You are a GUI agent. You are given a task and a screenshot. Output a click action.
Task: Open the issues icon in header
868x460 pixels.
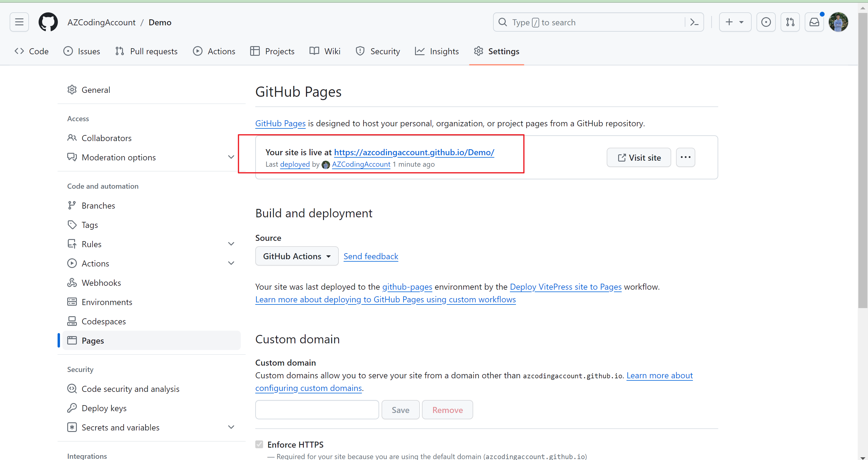pyautogui.click(x=766, y=22)
